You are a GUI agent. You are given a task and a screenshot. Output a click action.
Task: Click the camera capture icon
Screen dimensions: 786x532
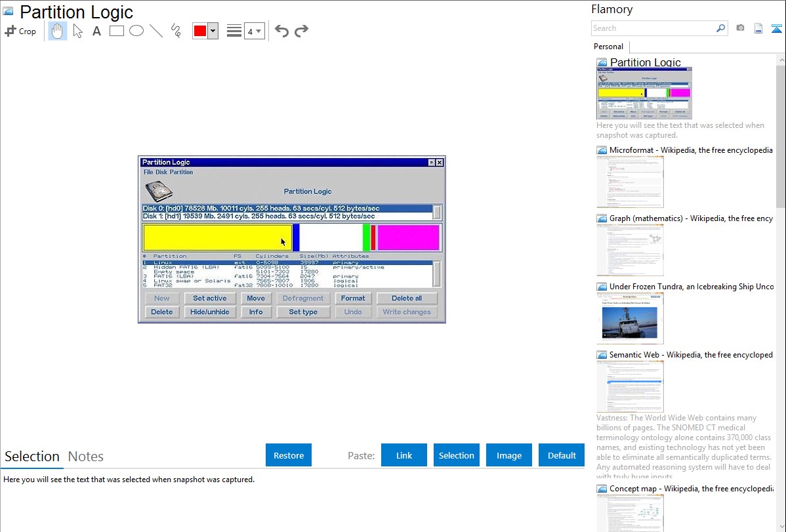point(740,28)
